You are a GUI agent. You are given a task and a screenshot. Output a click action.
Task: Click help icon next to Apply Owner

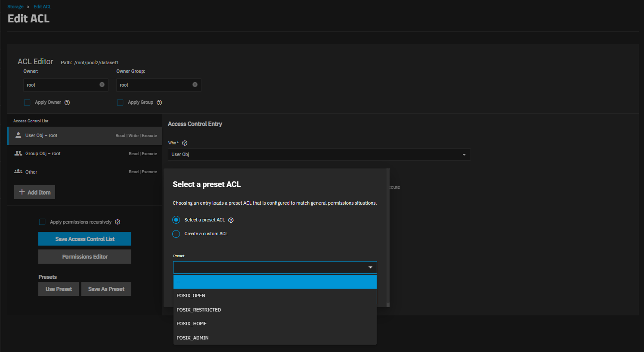67,103
